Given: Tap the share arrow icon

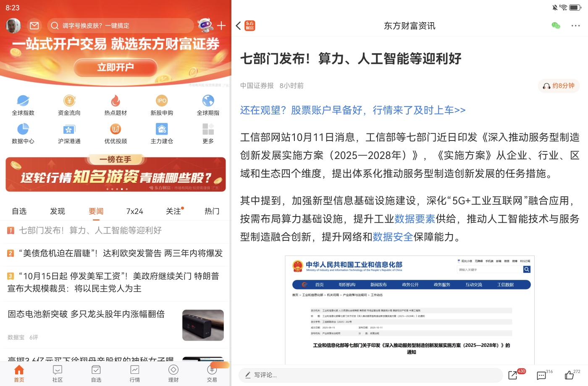Looking at the screenshot, I should pos(513,375).
